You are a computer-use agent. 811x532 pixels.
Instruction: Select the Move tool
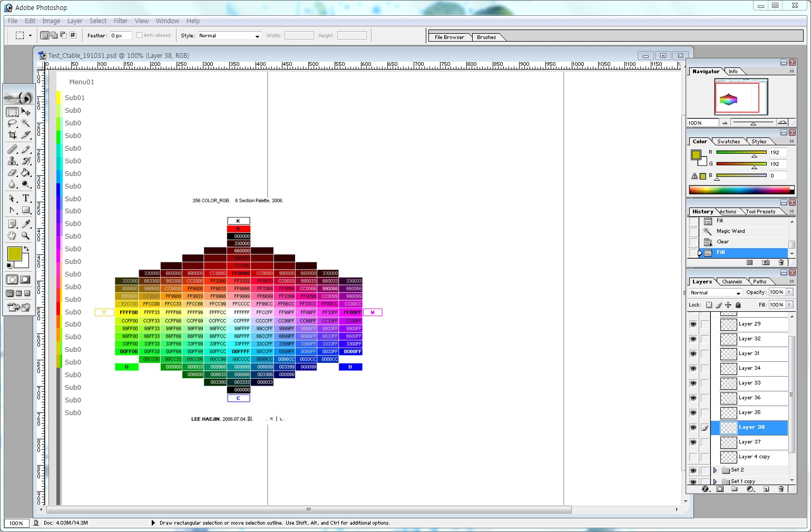tap(26, 112)
